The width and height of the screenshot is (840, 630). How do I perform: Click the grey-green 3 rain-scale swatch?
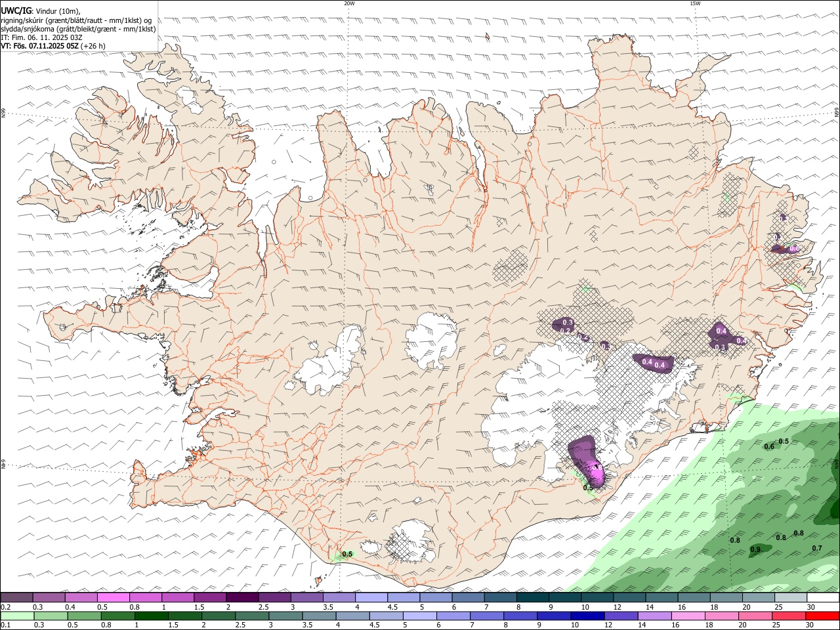pos(285,616)
